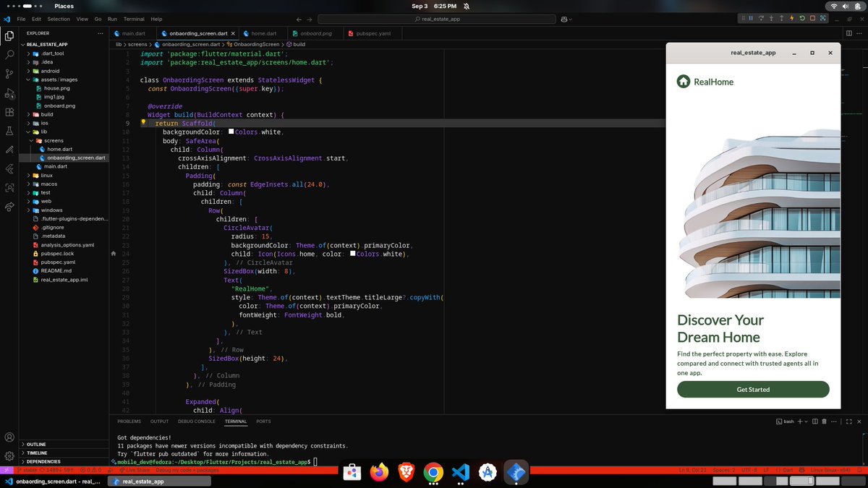This screenshot has height=488, width=868.
Task: Open Explorer views and more actions ellipsis
Action: [x=101, y=33]
